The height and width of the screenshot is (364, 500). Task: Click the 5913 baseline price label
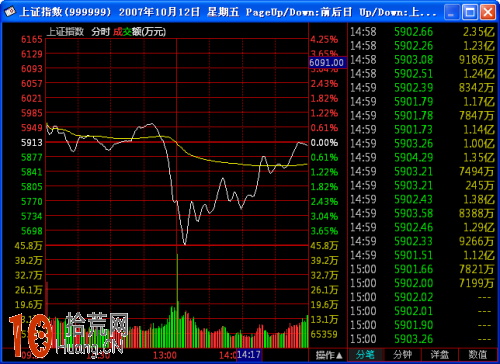[32, 143]
